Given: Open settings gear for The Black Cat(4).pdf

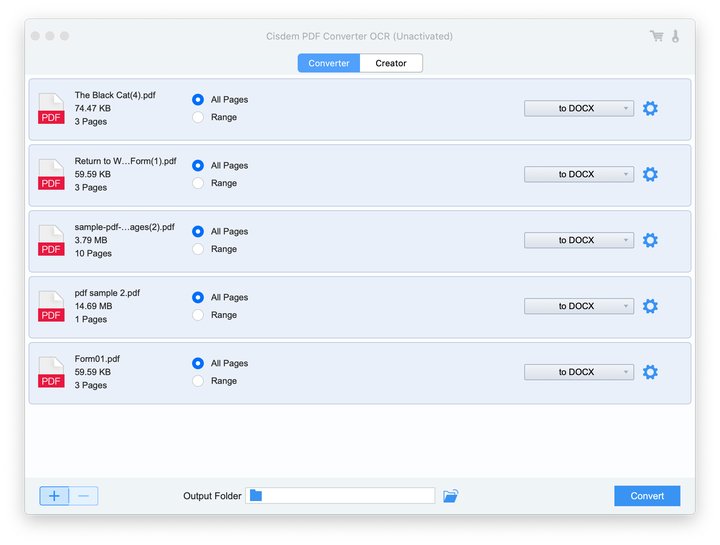Looking at the screenshot, I should click(650, 108).
